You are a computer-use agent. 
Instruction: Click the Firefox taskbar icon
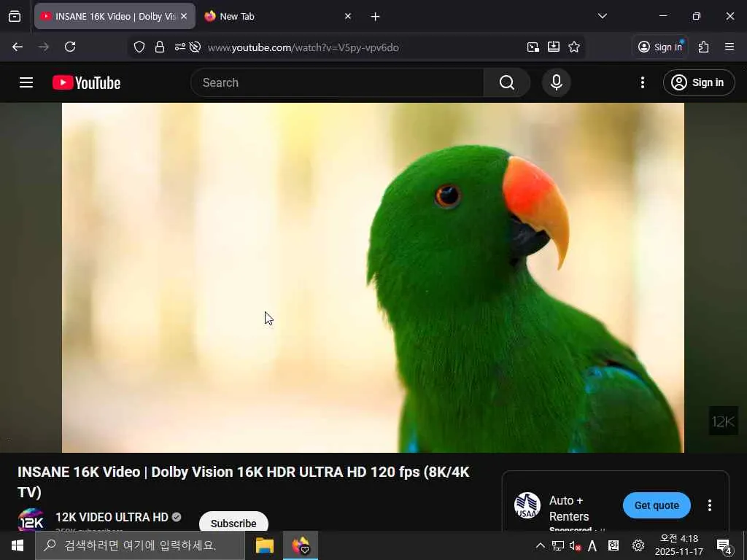(x=301, y=545)
